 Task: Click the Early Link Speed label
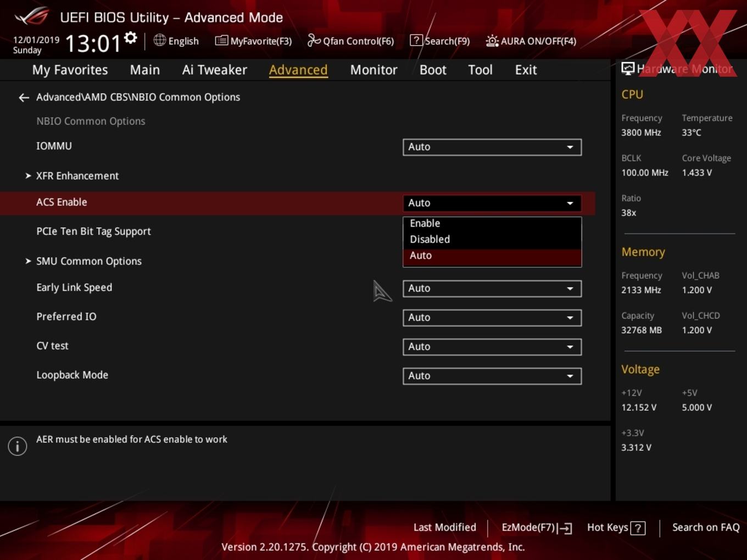tap(74, 288)
